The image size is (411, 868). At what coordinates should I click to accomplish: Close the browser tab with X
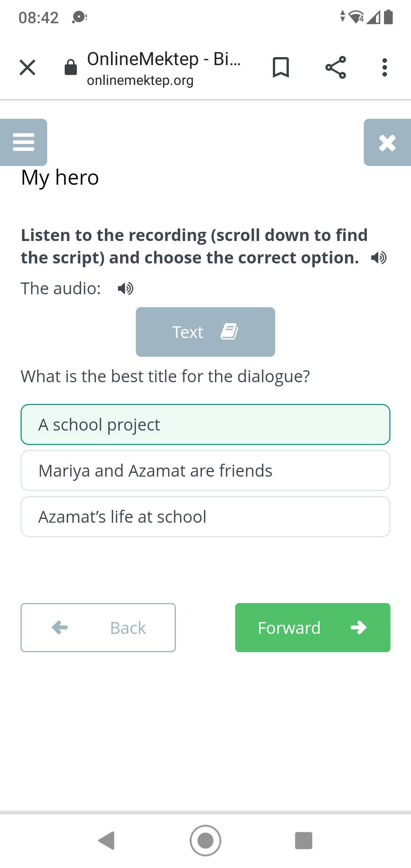point(27,67)
